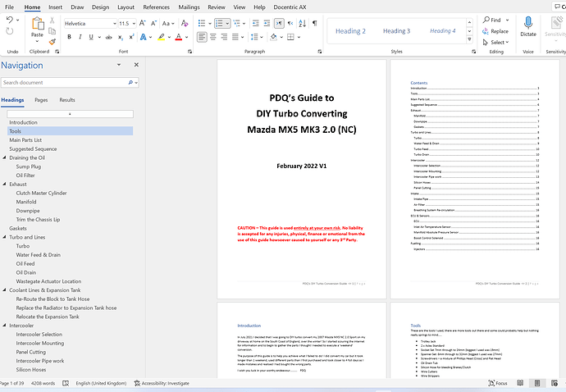Sort paragraph text A to Z
This screenshot has width=566, height=392.
pyautogui.click(x=302, y=24)
